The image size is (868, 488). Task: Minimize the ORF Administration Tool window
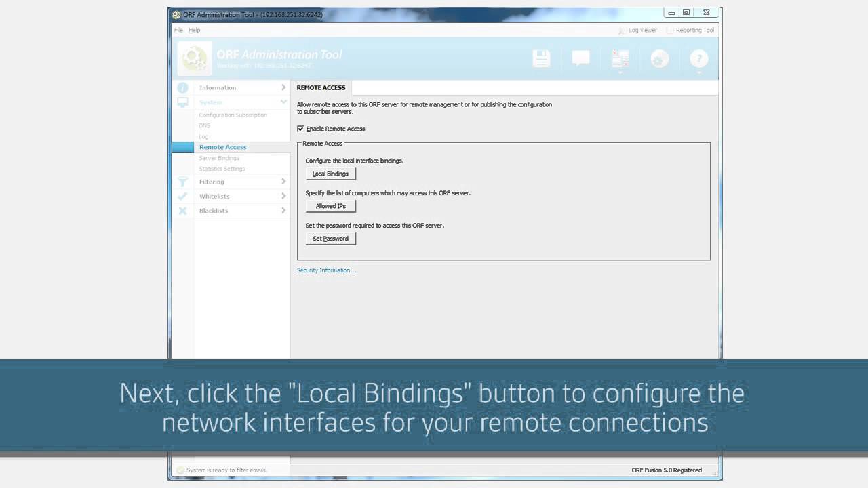pyautogui.click(x=671, y=13)
